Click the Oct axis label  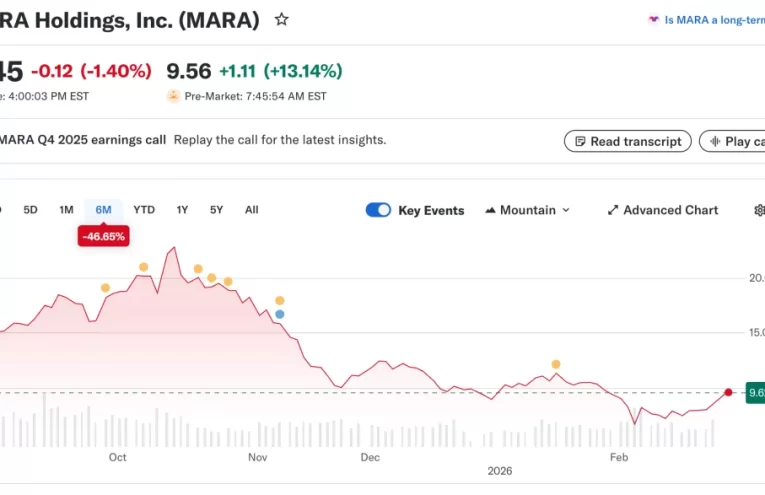click(118, 457)
